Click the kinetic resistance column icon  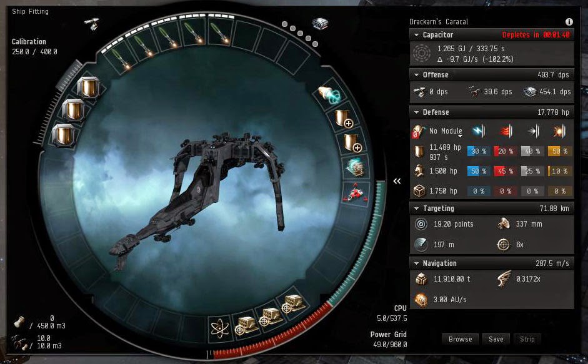click(533, 131)
